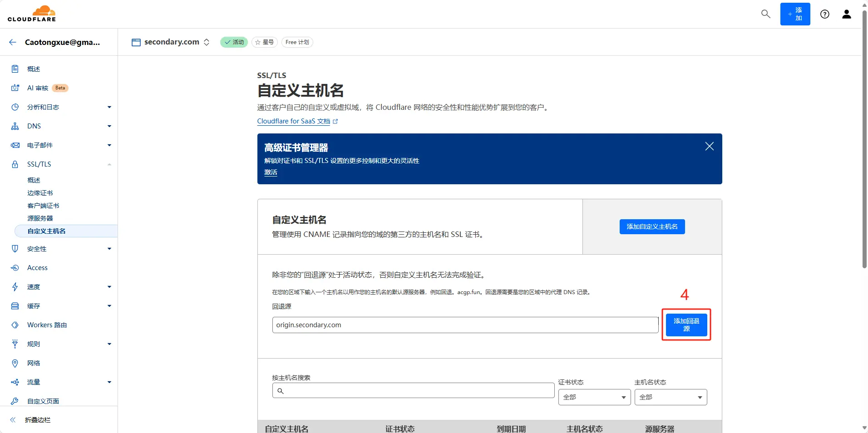Expand the DNS menu arrow

coord(109,126)
